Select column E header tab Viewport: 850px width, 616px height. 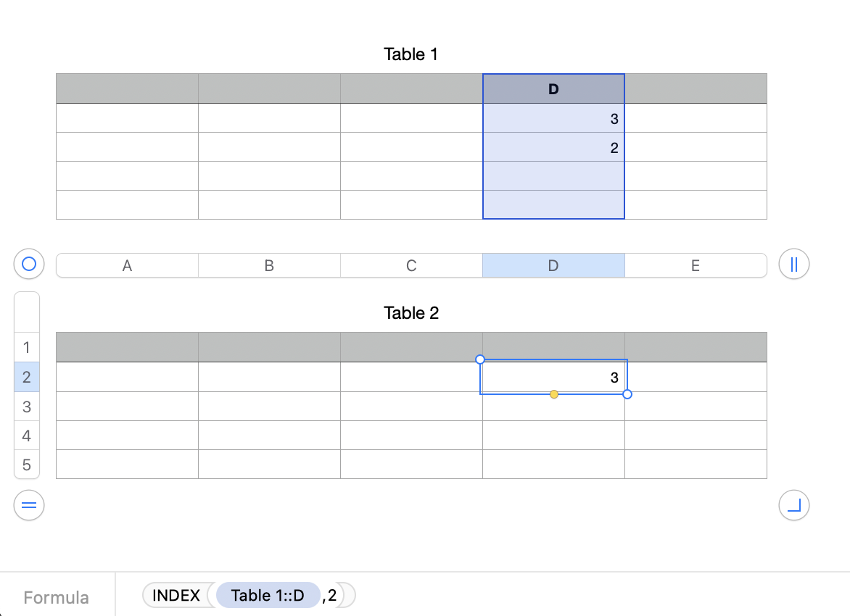click(695, 265)
